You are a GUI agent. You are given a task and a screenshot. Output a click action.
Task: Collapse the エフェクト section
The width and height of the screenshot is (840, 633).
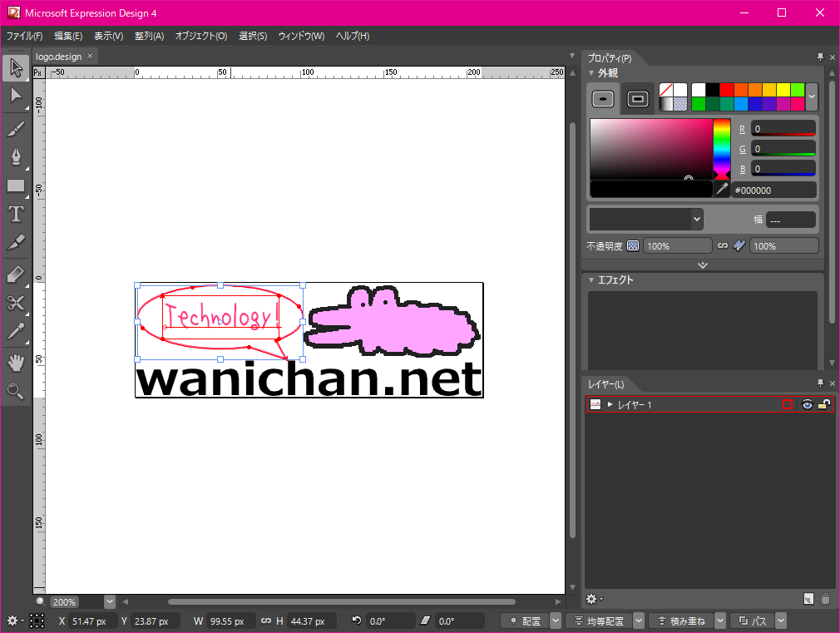[x=591, y=279]
